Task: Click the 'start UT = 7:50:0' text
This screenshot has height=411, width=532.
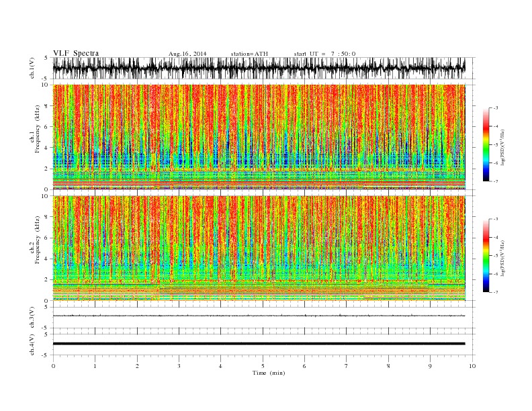Action: pos(324,54)
